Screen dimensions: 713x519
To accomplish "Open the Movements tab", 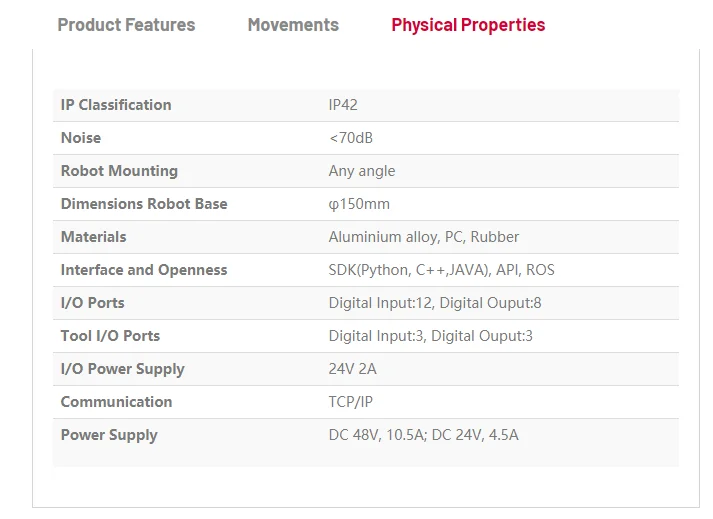I will 293,25.
